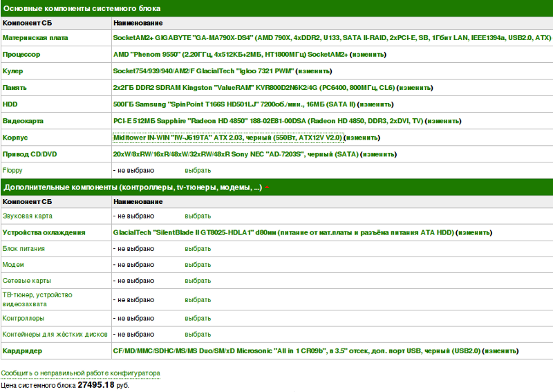Image resolution: width=553 pixels, height=392 pixels.
Task: Click изменить for the Microsonic cardreader
Action: pyautogui.click(x=500, y=351)
